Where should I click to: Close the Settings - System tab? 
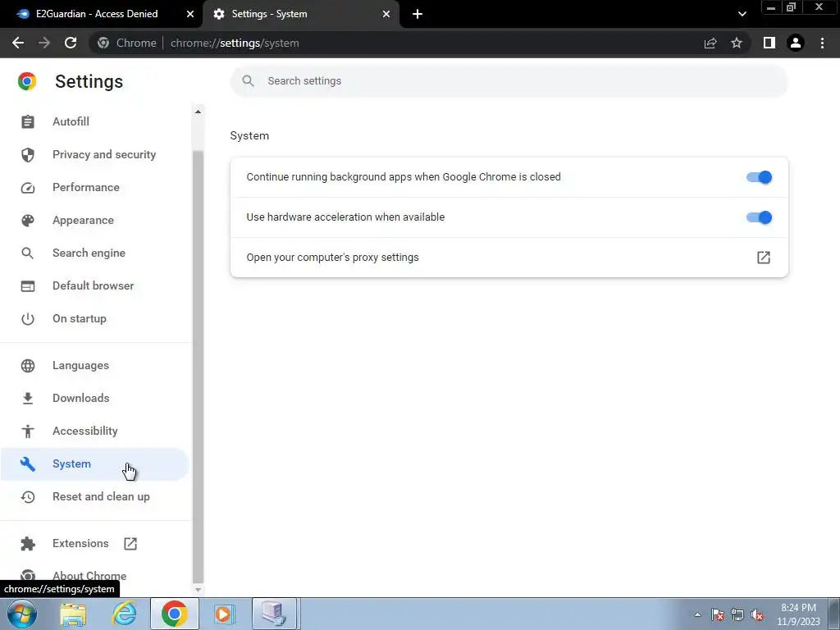point(386,14)
